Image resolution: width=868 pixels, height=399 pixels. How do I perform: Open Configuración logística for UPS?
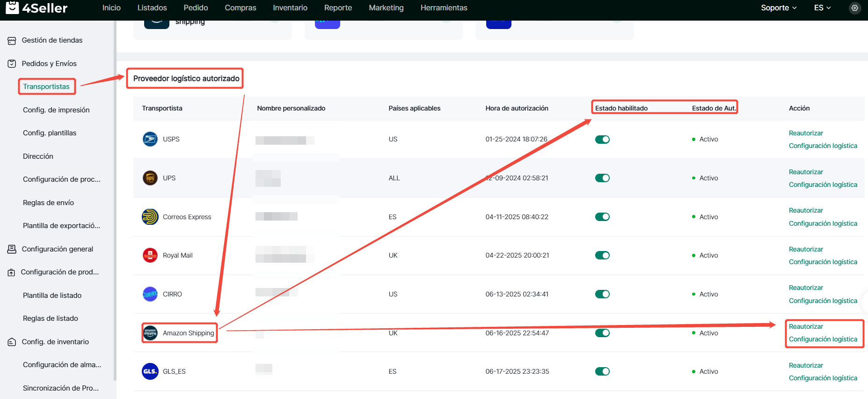click(823, 185)
